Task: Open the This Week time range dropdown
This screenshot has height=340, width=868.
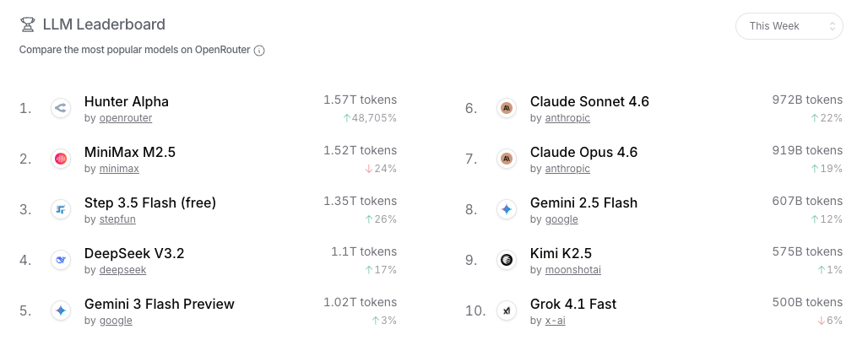Action: 789,26
